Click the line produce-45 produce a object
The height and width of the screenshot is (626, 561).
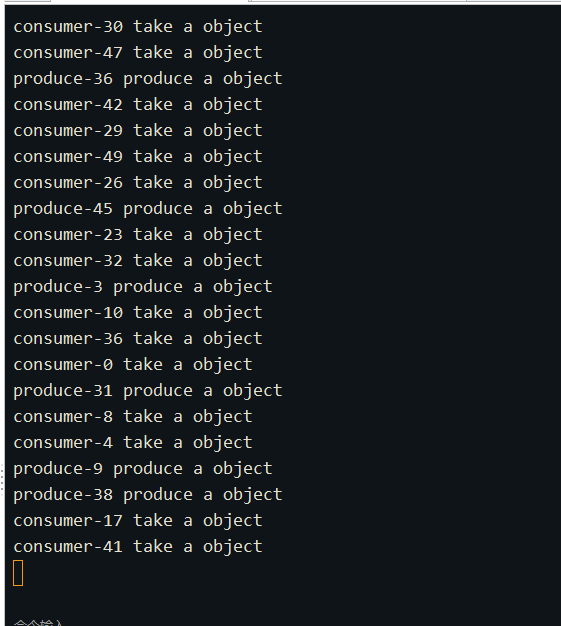(x=148, y=209)
